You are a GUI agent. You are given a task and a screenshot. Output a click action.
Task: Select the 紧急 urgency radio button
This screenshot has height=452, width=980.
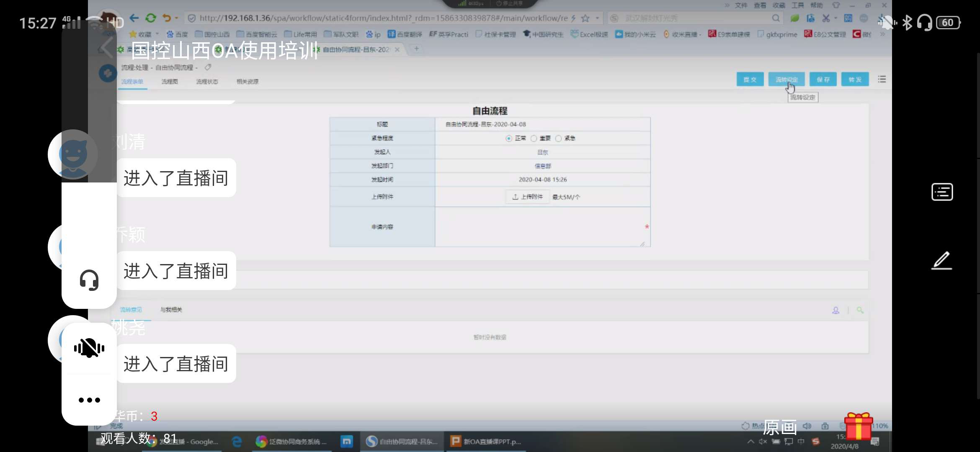558,139
